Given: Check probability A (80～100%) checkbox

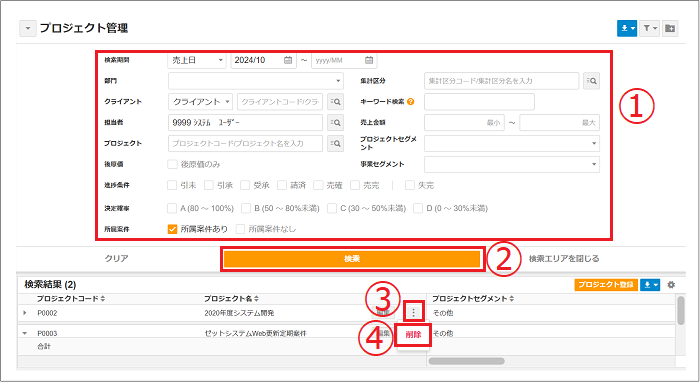Looking at the screenshot, I should tap(172, 208).
